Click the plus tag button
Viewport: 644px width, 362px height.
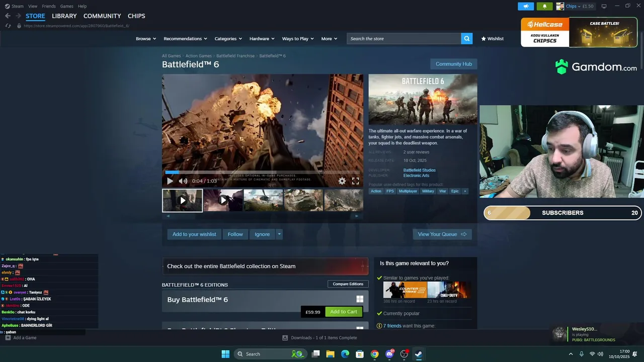[x=465, y=191]
